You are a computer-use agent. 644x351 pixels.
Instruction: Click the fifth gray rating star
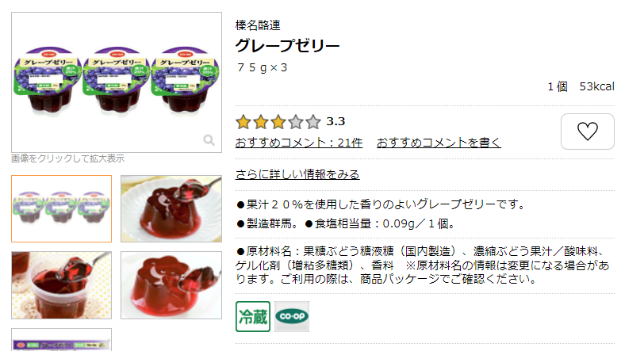click(313, 122)
